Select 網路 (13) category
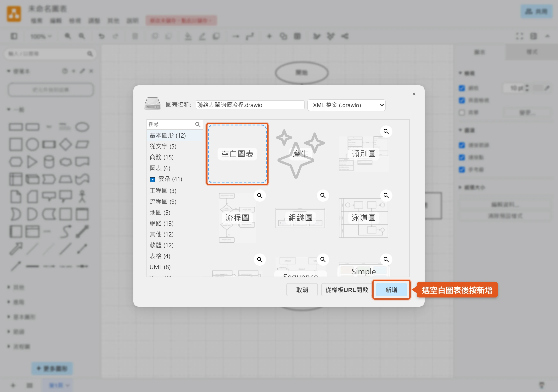The width and height of the screenshot is (558, 392). tap(175, 223)
